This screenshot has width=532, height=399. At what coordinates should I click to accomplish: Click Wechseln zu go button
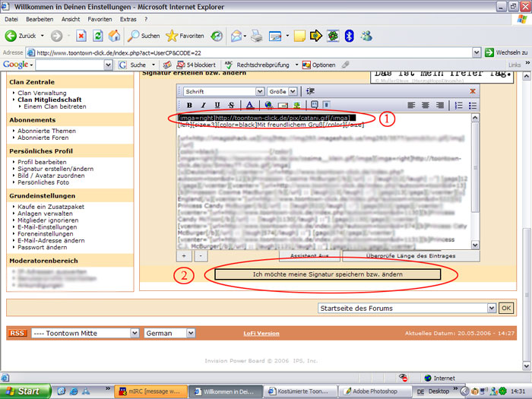point(507,52)
